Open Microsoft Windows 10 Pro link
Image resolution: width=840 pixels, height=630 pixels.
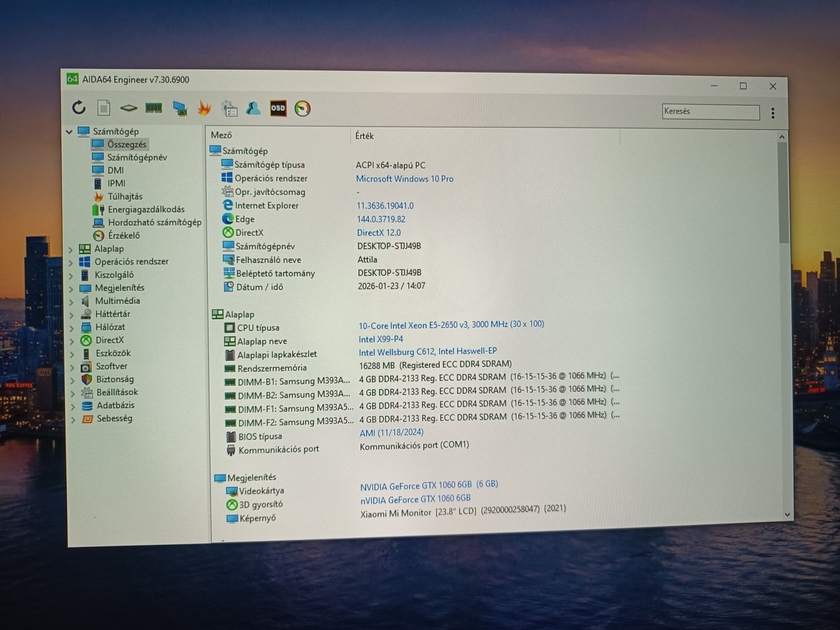[x=404, y=179]
